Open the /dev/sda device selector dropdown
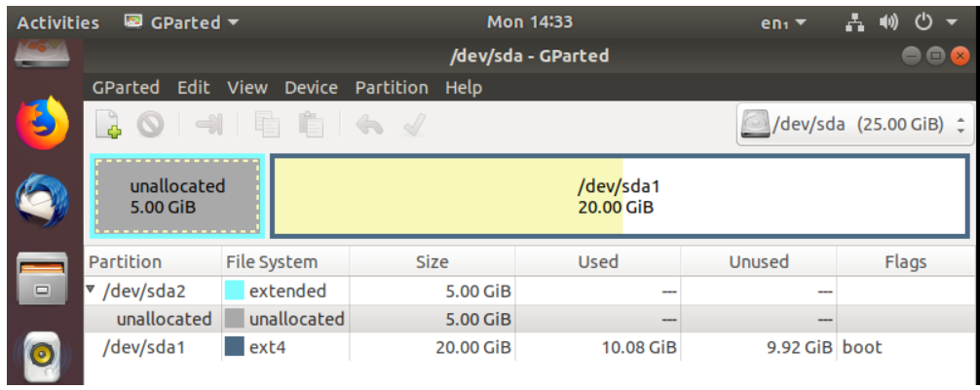The width and height of the screenshot is (980, 390). (x=854, y=125)
